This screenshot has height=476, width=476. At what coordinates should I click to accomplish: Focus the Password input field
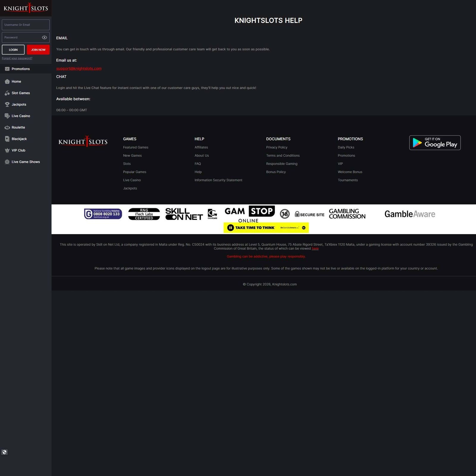pos(26,37)
